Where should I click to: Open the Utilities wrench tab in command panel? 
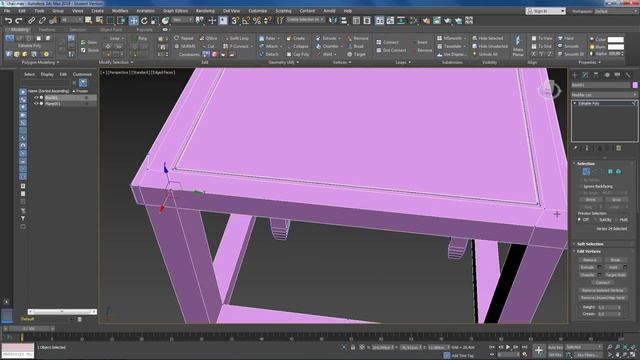click(628, 75)
